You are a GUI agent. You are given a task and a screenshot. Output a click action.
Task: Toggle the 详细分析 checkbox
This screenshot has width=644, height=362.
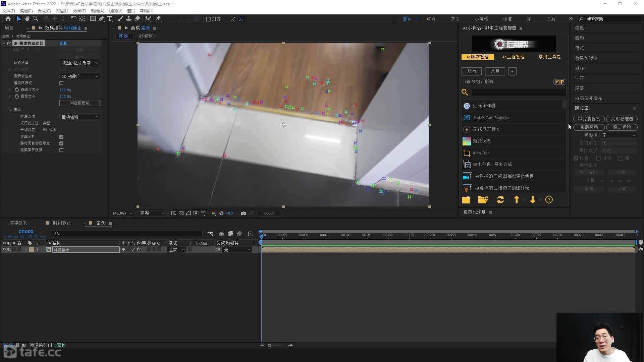tap(61, 137)
